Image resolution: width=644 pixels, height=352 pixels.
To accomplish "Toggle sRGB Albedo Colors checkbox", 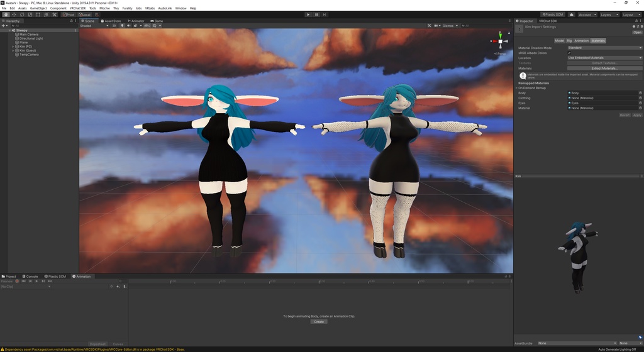I will coord(569,53).
